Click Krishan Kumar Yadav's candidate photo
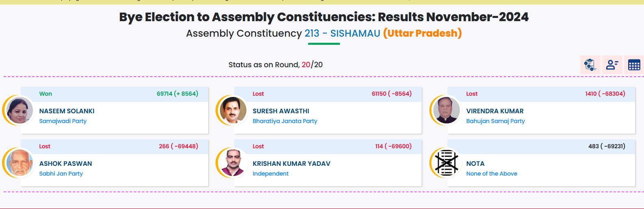 click(233, 163)
